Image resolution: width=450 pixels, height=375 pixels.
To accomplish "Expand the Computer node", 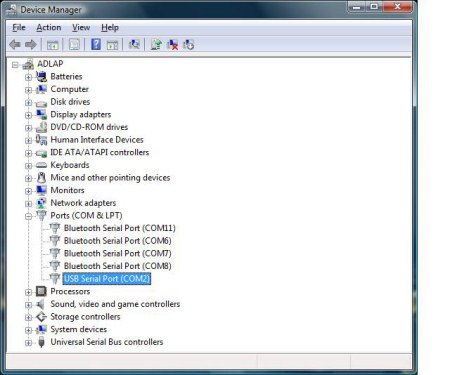I will pyautogui.click(x=28, y=90).
